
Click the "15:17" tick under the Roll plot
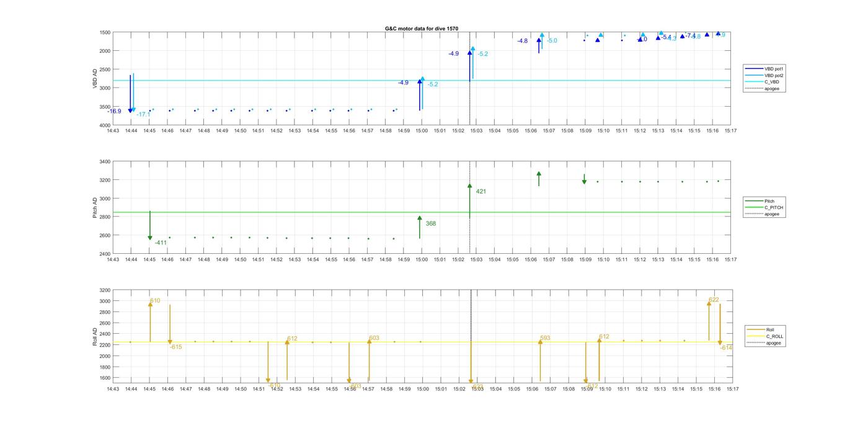(731, 389)
